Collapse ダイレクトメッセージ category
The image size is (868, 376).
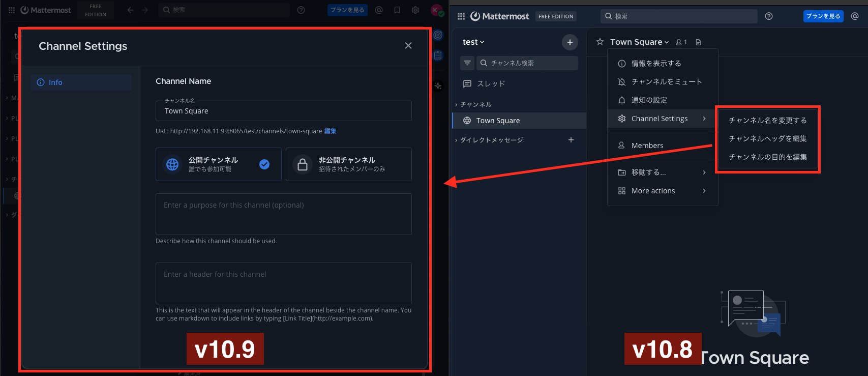coord(489,140)
